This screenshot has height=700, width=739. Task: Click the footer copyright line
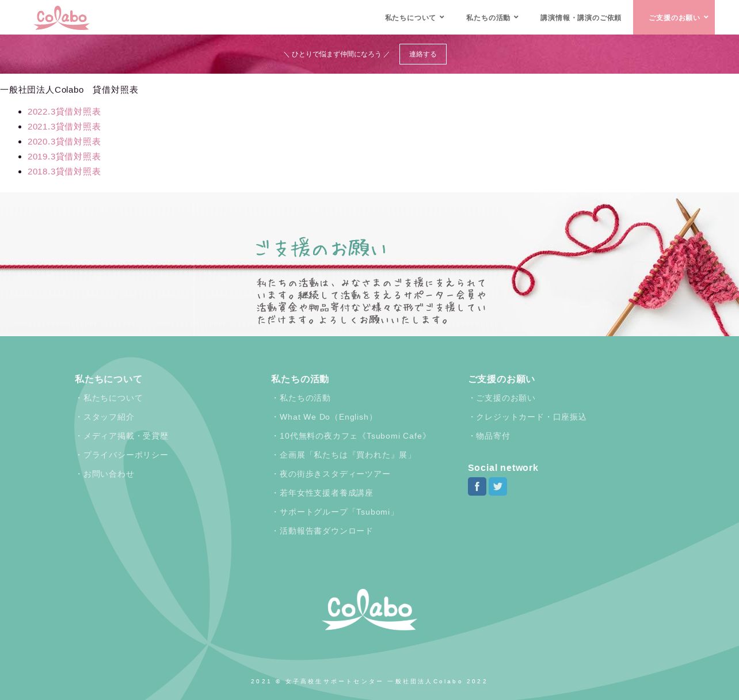pyautogui.click(x=369, y=681)
